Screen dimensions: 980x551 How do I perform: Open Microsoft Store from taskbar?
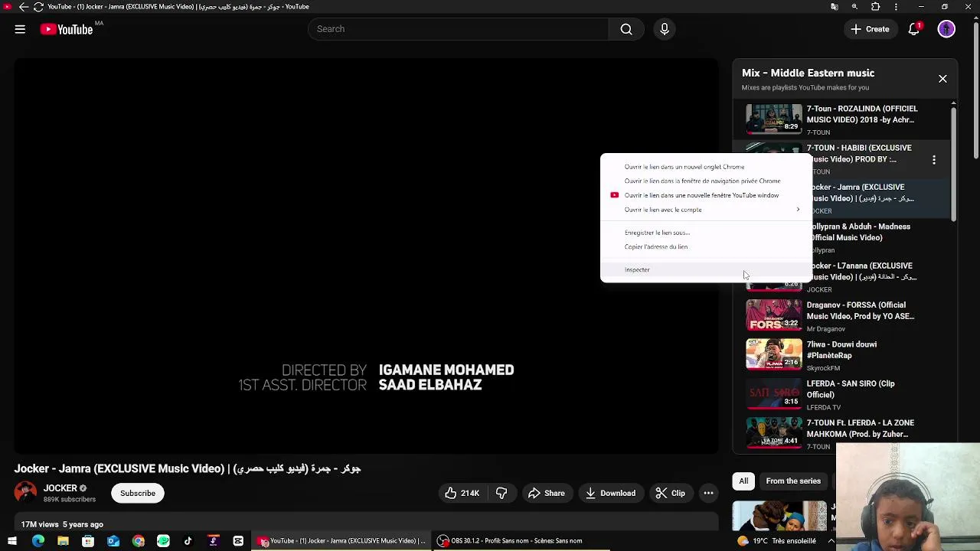coord(88,541)
